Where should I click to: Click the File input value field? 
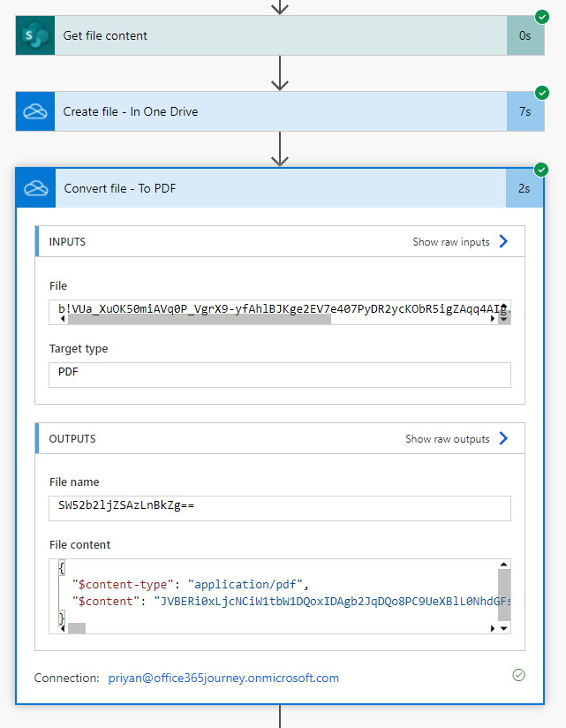click(280, 312)
